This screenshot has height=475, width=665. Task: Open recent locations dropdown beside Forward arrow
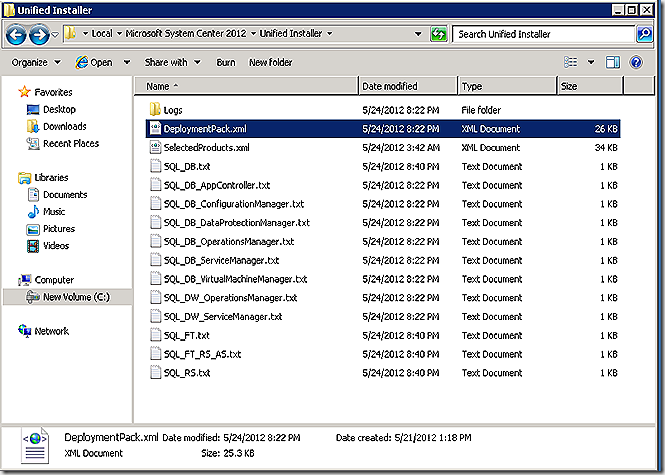click(x=55, y=35)
